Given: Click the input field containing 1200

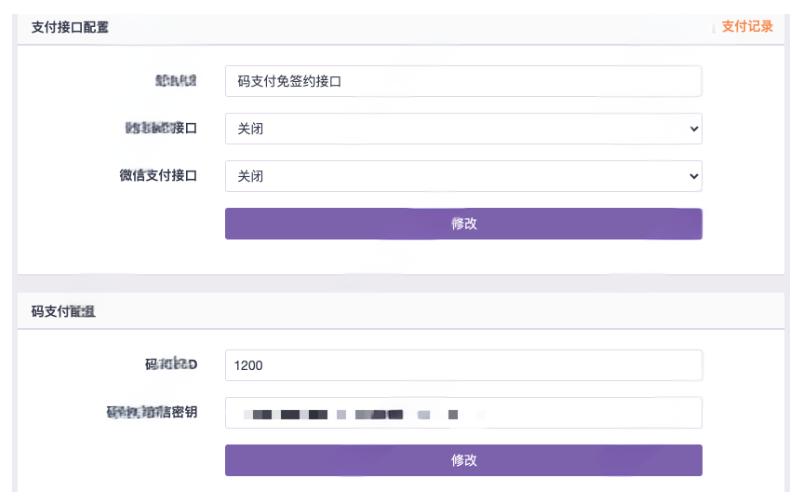Looking at the screenshot, I should point(463,365).
